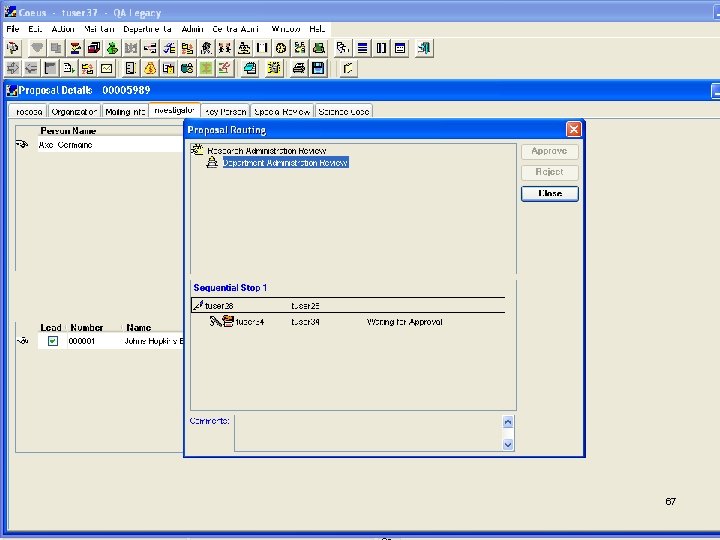Click the Comments scrollbar up arrow
The width and height of the screenshot is (720, 540).
[508, 422]
